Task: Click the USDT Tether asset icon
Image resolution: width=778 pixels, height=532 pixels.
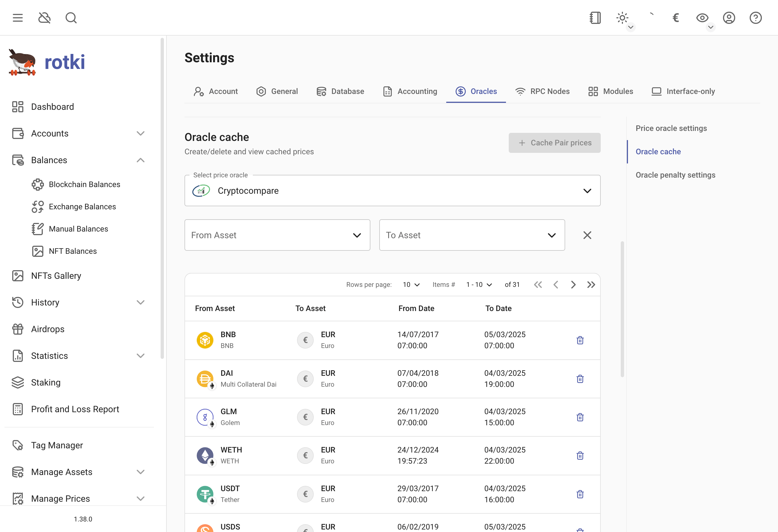Action: (205, 494)
